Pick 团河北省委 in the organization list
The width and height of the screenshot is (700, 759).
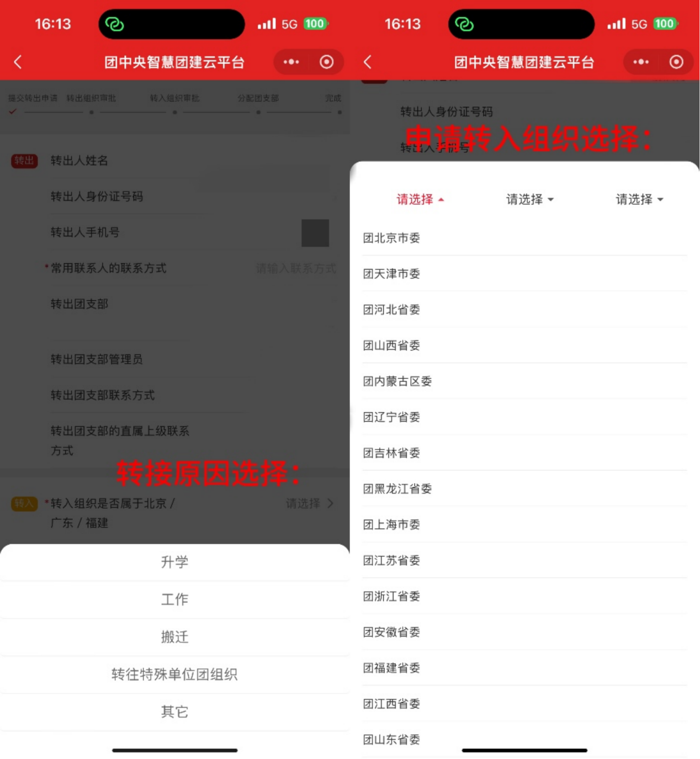tap(524, 310)
